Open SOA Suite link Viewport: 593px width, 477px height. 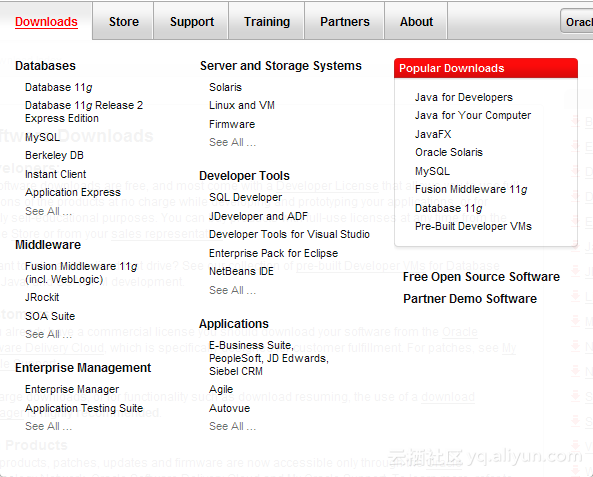(x=50, y=316)
